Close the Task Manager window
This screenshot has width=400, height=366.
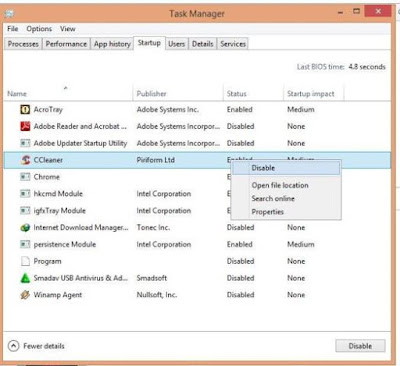point(378,11)
